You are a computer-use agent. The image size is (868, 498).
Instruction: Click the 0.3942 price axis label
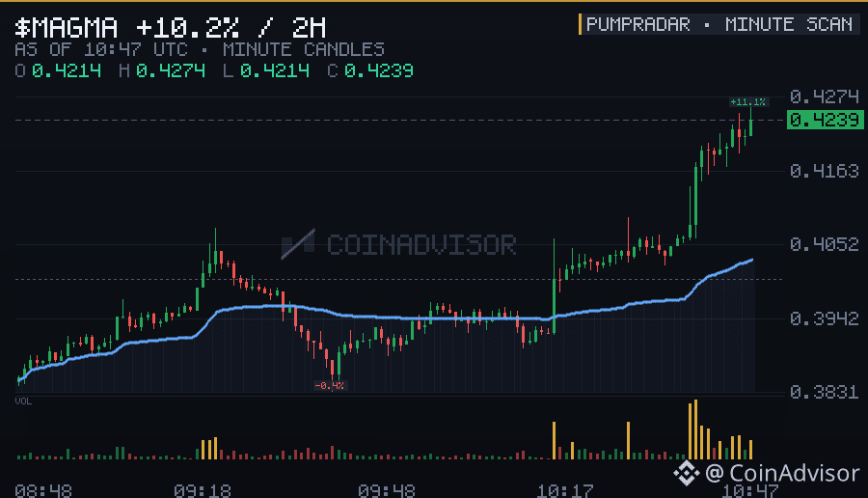[825, 318]
